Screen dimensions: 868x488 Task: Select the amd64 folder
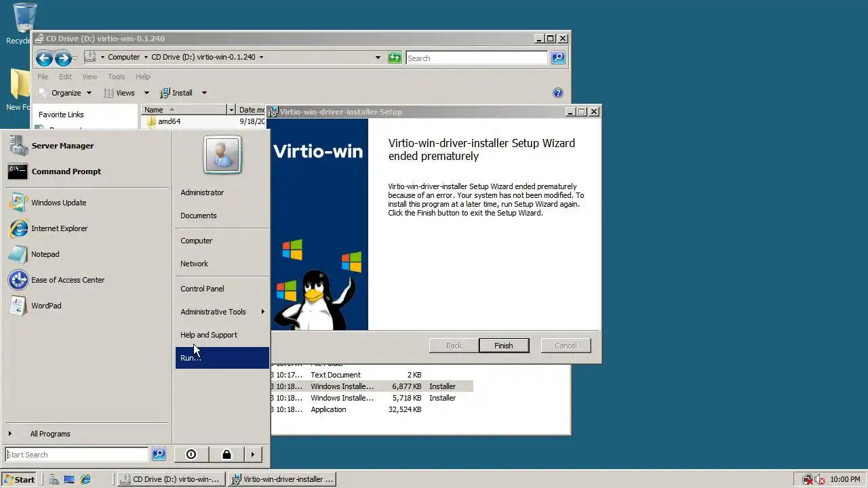coord(168,122)
